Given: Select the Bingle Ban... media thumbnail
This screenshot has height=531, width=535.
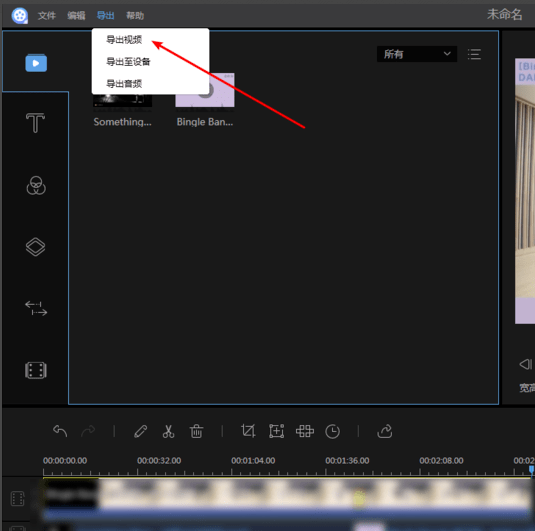Looking at the screenshot, I should tap(205, 99).
